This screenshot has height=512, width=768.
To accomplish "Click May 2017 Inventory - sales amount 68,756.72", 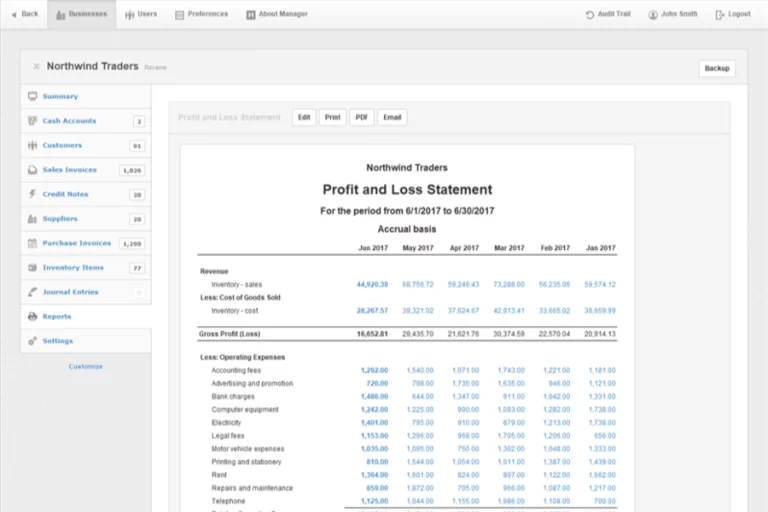I will tap(418, 285).
